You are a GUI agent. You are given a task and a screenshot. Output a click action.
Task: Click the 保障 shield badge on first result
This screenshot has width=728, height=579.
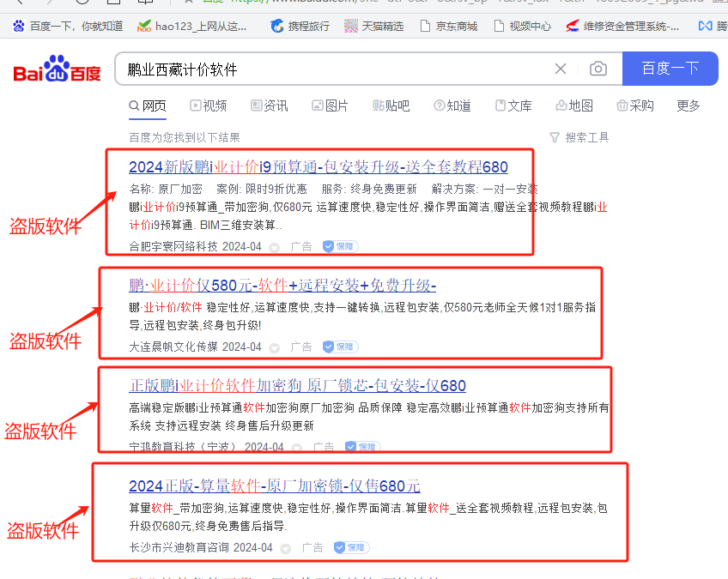[339, 246]
